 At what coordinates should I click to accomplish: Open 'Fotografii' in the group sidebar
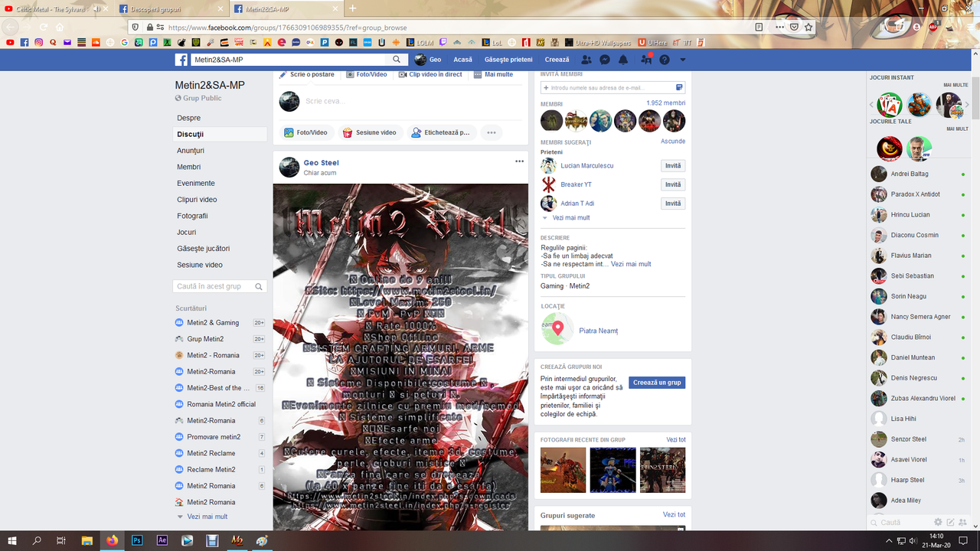(192, 216)
